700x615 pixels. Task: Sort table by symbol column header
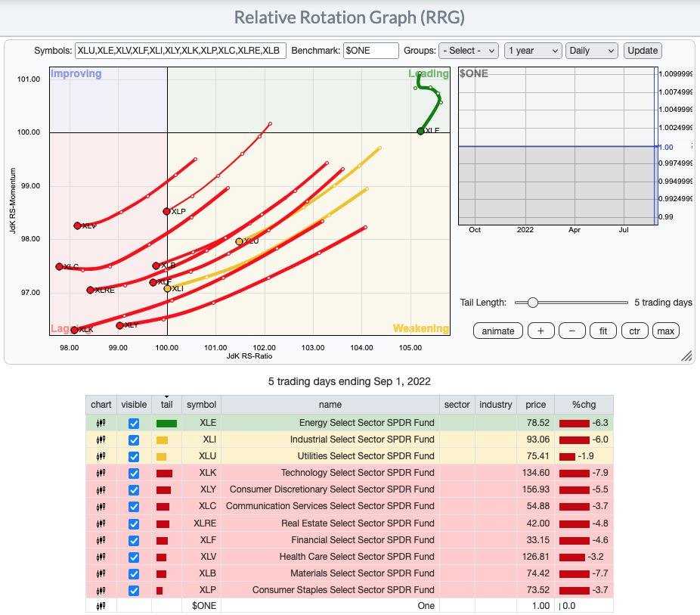pyautogui.click(x=201, y=405)
